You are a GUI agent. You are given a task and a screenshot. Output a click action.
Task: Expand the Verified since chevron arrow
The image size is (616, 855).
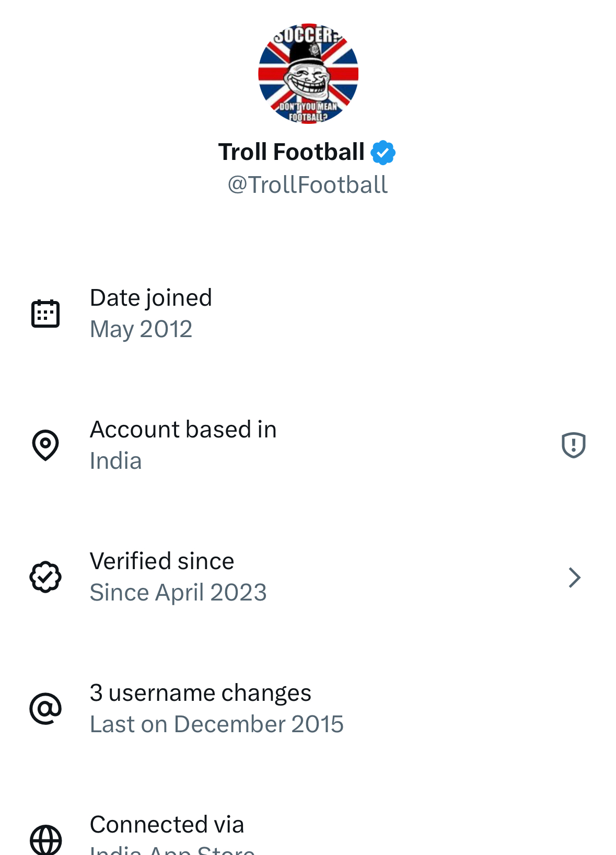click(x=574, y=577)
